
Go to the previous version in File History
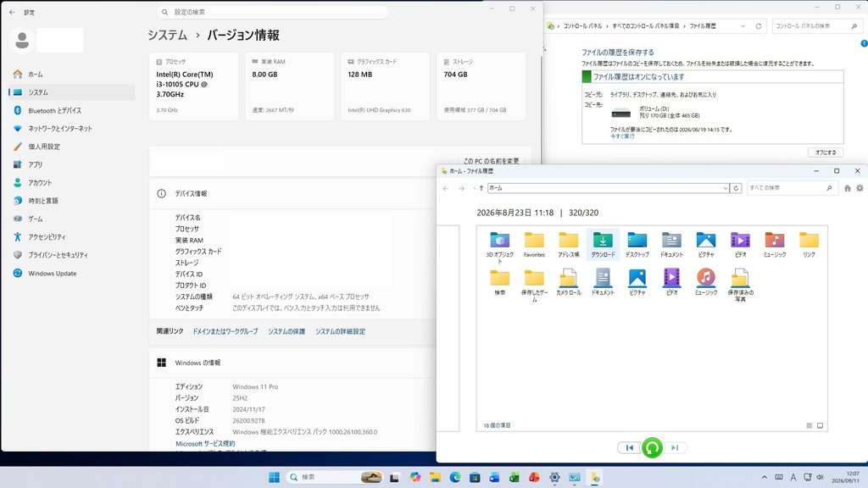point(630,447)
